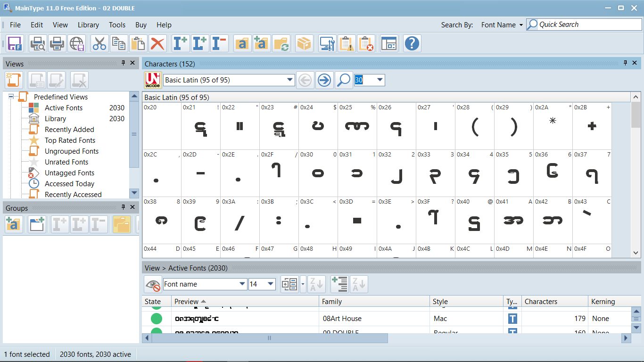Open the blue Help question mark icon
The width and height of the screenshot is (644, 362).
click(412, 44)
